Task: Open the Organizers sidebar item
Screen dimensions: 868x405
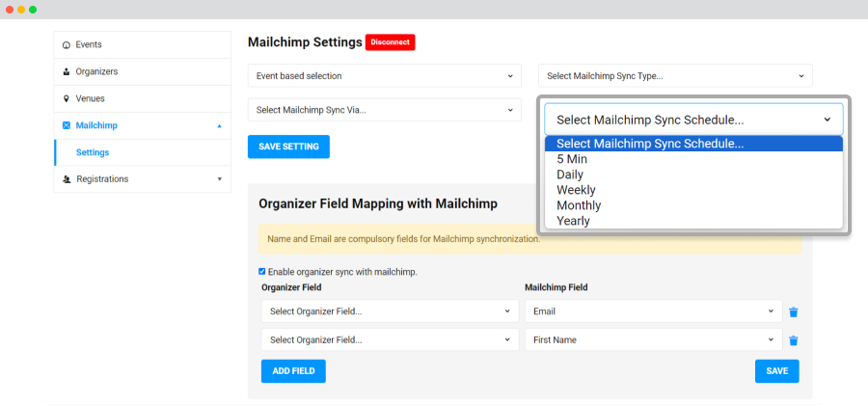Action: (143, 72)
